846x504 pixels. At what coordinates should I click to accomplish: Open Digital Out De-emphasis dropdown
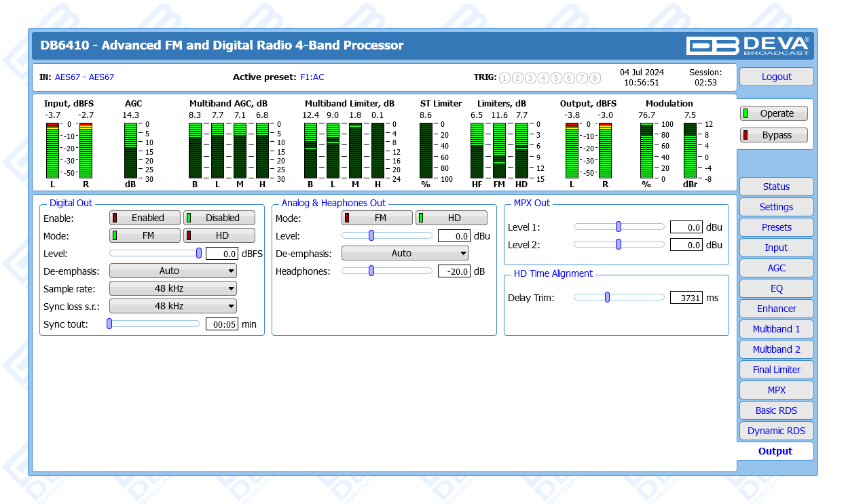click(x=173, y=271)
